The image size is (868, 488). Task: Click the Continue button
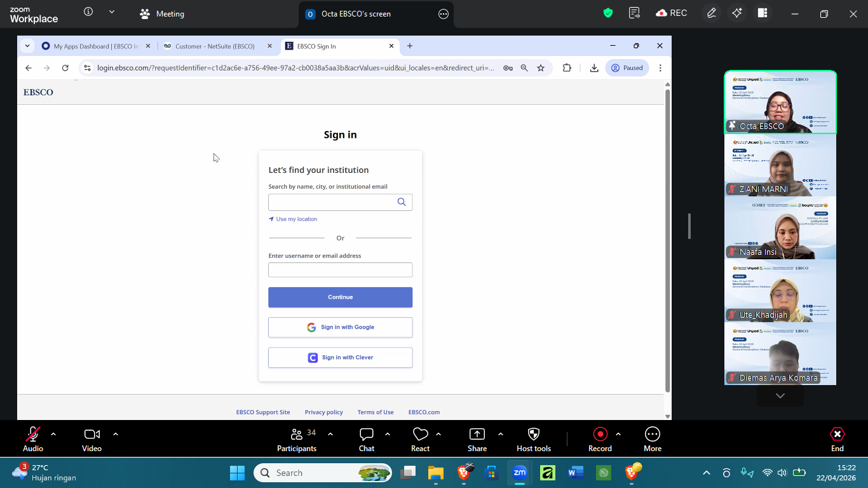340,297
